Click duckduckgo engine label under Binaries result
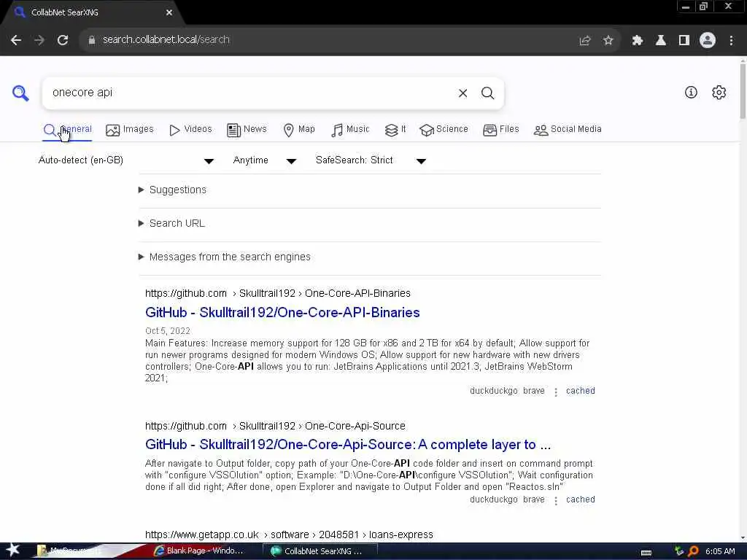The image size is (747, 560). tap(494, 391)
